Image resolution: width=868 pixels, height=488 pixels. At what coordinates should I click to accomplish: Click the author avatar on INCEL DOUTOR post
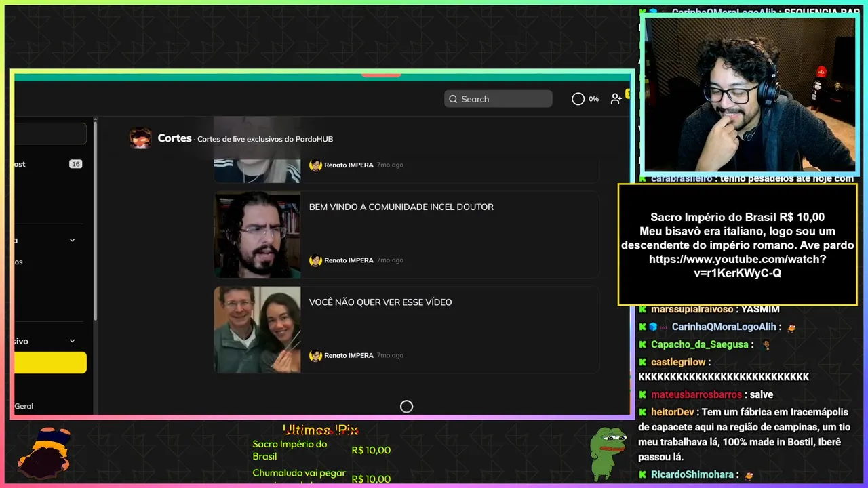coord(315,260)
